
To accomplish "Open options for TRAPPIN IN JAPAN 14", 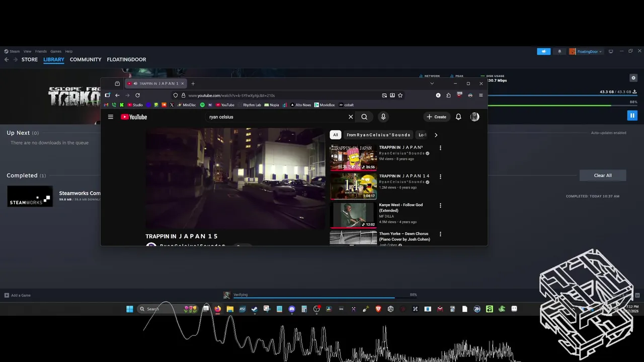I will (440, 176).
